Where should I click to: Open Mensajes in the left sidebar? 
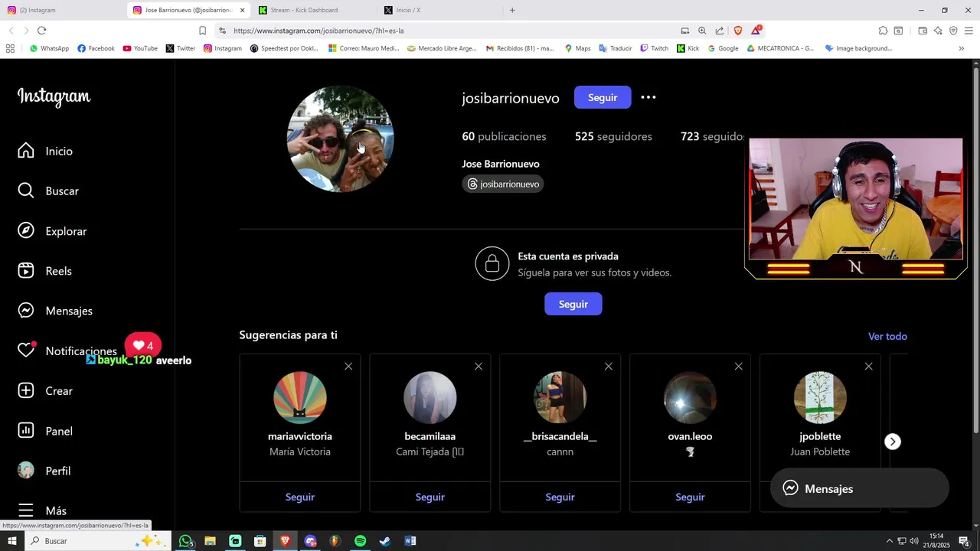coord(55,311)
